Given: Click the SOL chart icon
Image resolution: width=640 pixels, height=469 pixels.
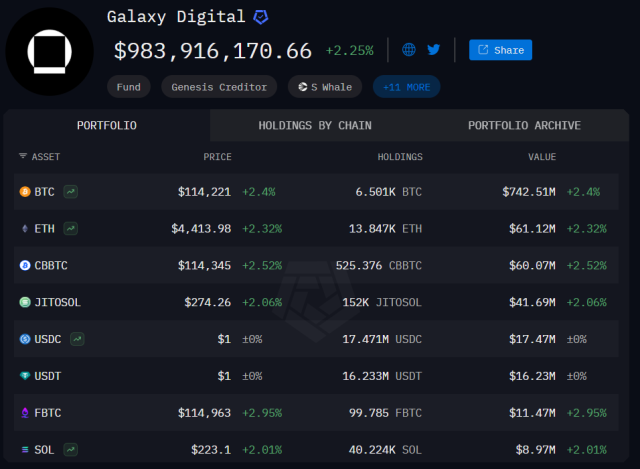Looking at the screenshot, I should pos(70,449).
